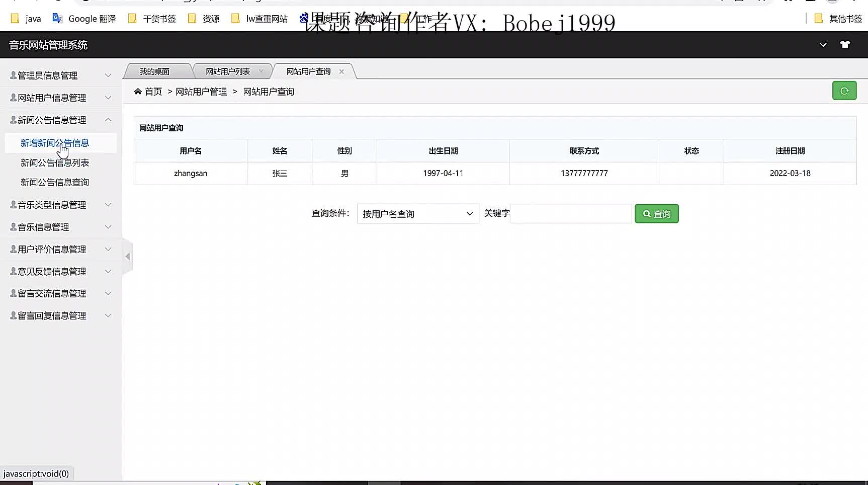Click the 联系方式 column header

point(584,151)
